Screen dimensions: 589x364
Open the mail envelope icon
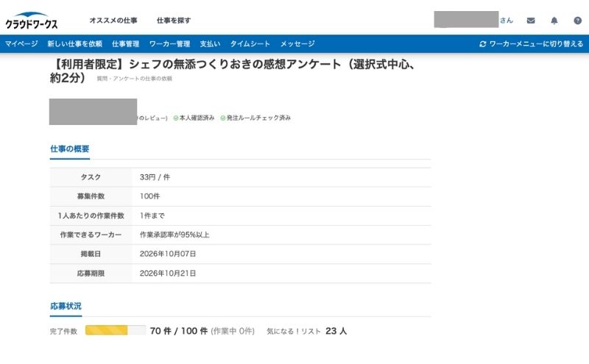(x=531, y=21)
